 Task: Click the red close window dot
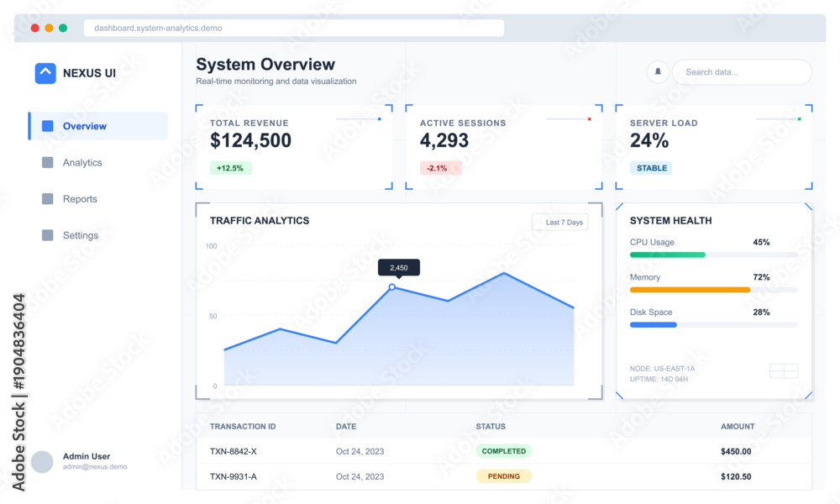coord(34,28)
